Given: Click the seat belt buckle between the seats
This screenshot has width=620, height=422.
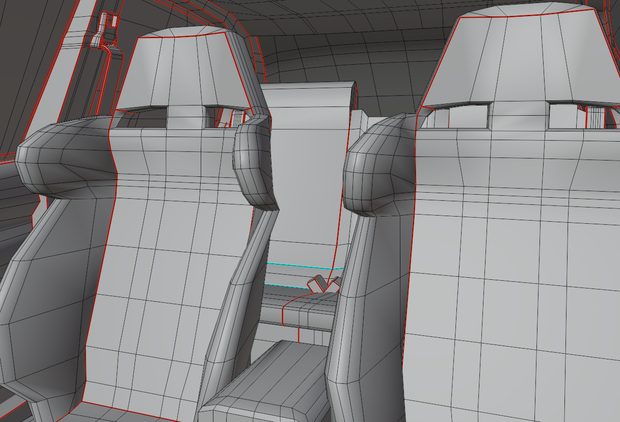Looking at the screenshot, I should [x=323, y=284].
